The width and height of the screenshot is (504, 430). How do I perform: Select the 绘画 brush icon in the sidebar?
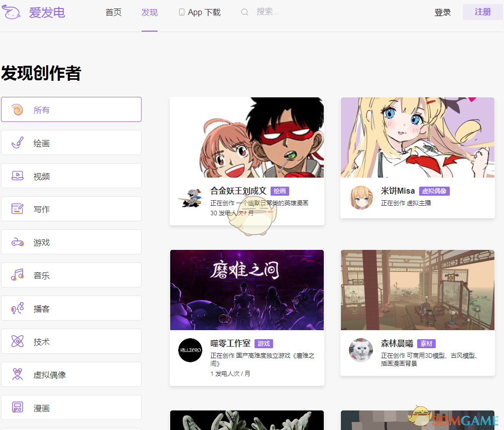click(18, 142)
